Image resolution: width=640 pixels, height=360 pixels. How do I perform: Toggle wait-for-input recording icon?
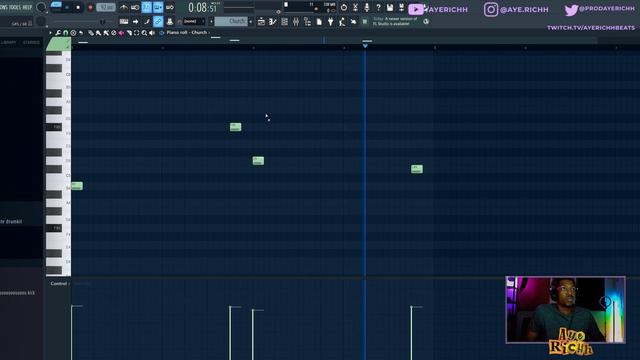[x=135, y=7]
